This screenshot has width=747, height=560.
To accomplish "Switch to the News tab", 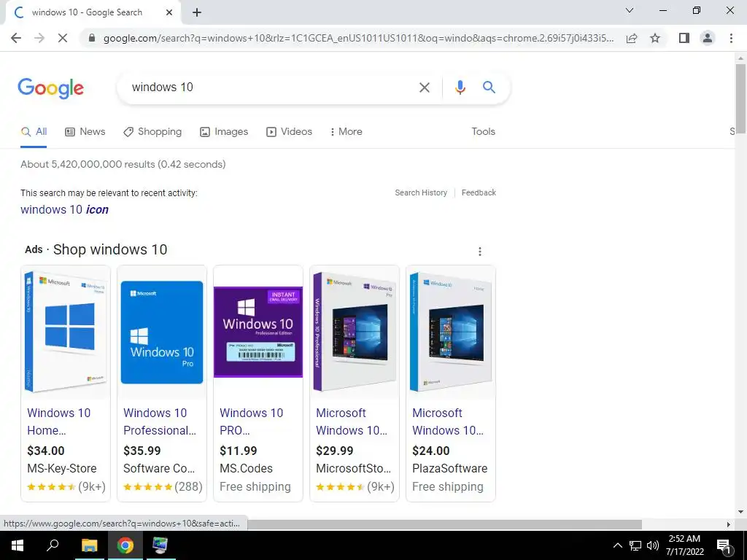I will point(85,132).
